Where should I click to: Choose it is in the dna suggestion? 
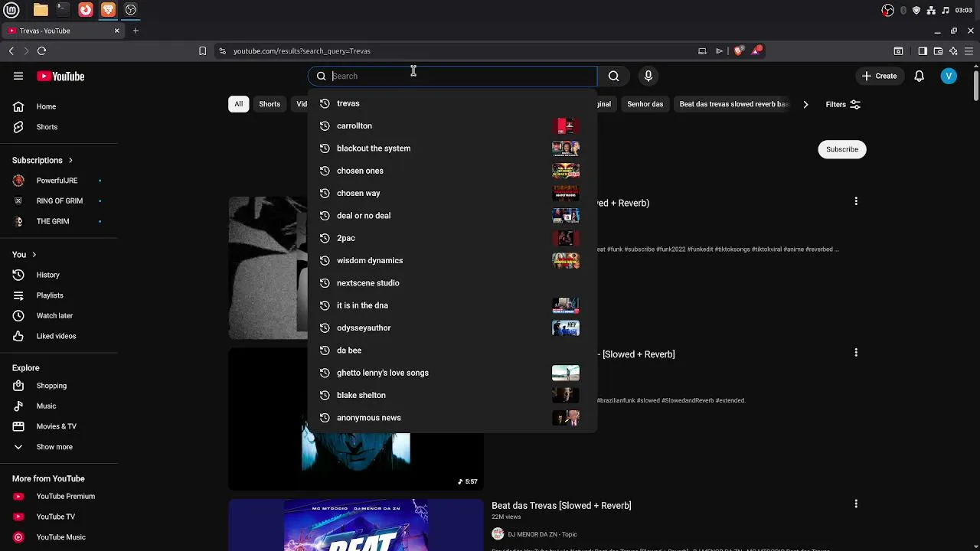coord(452,305)
